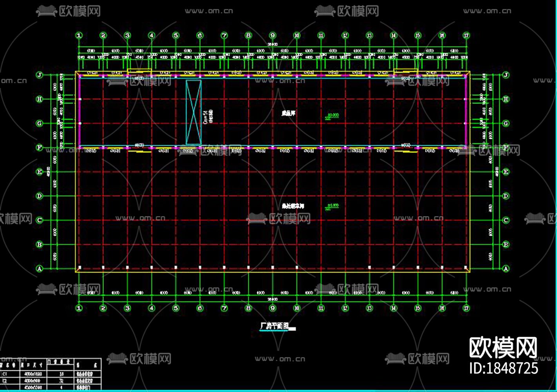557x392 pixels.
Task: Click left-side grid bubble F
Action: click(39, 148)
